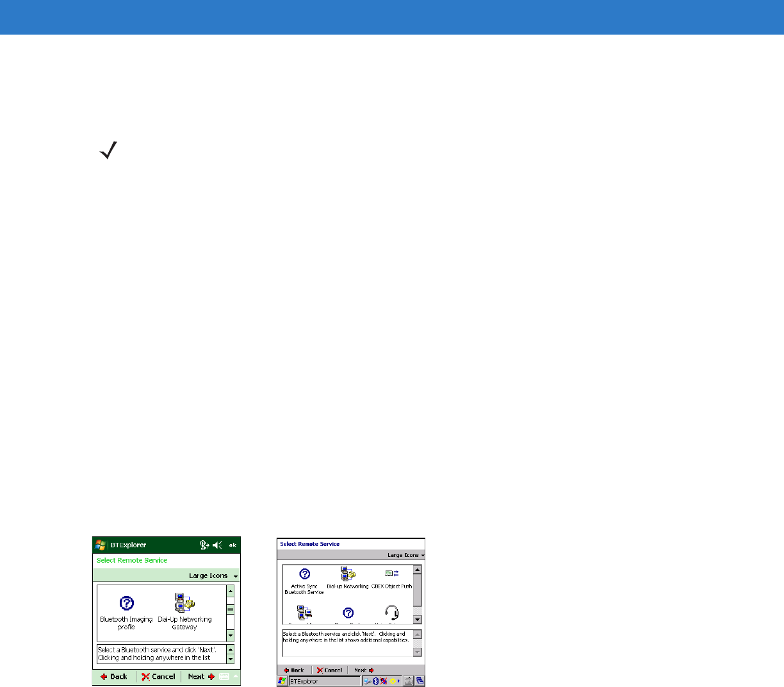
Task: Click the 'Select Remote Service' heading in blue text
Action: tap(310, 544)
